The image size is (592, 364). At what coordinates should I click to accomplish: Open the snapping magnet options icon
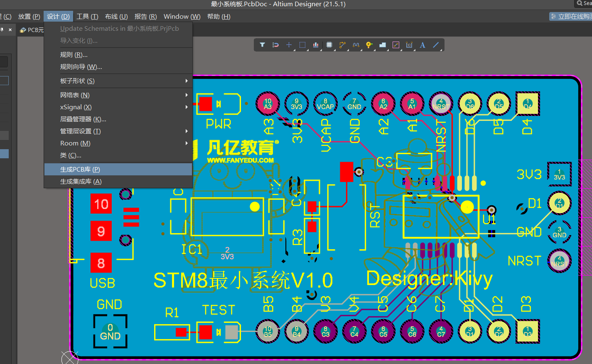[x=275, y=45]
